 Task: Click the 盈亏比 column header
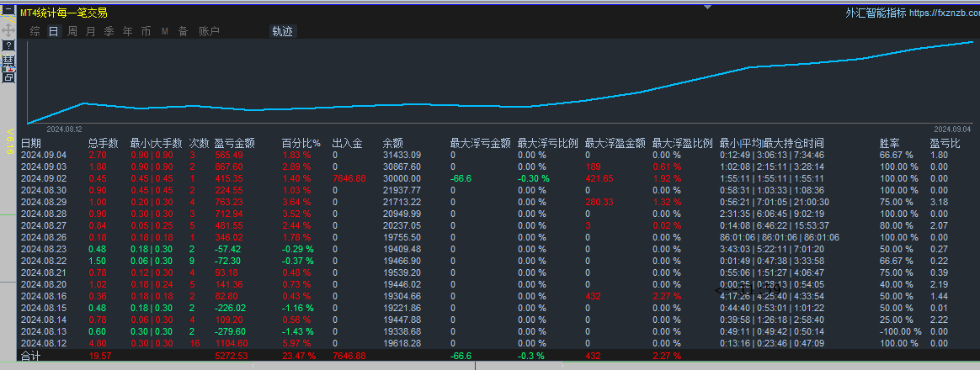point(945,144)
